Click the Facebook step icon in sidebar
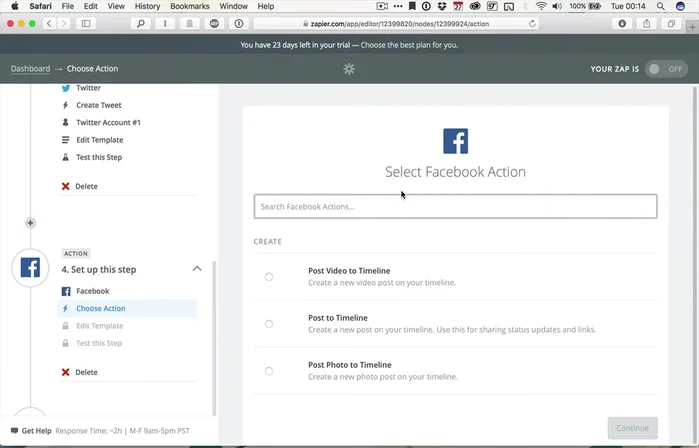Screen dimensions: 699x448 tap(30, 268)
